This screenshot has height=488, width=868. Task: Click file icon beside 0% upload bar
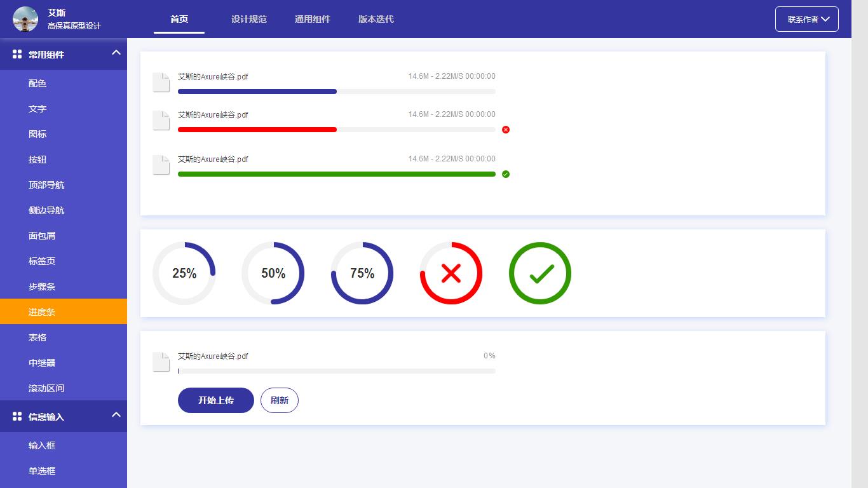(x=161, y=362)
